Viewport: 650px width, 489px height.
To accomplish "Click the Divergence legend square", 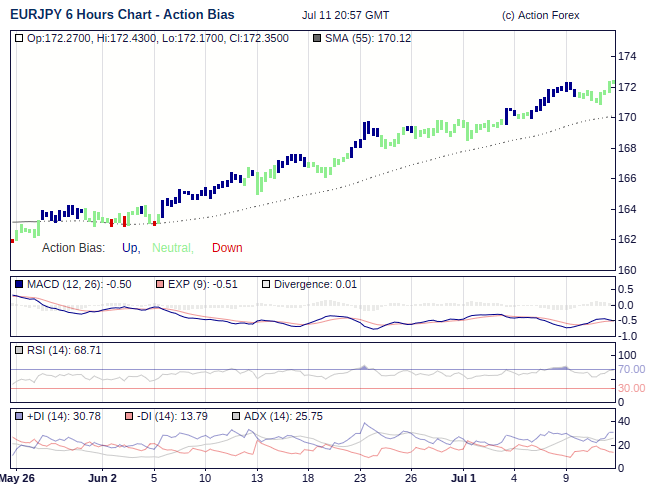I will (265, 285).
